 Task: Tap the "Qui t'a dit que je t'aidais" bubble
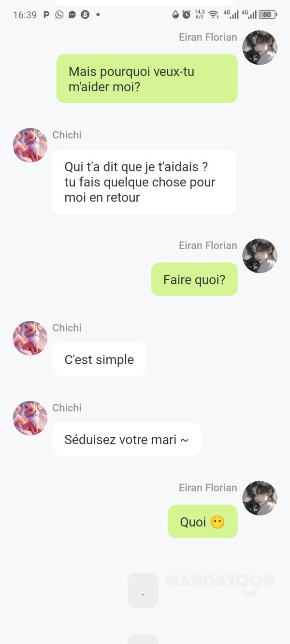coord(144,182)
